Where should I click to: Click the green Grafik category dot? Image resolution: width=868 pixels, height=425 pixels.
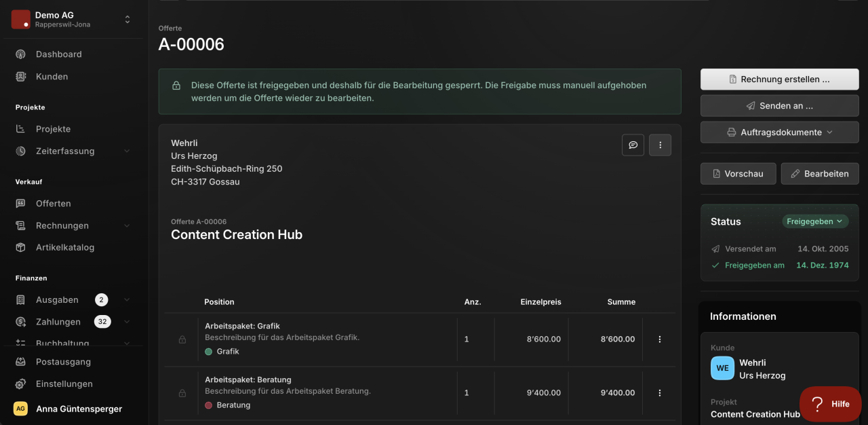tap(209, 352)
